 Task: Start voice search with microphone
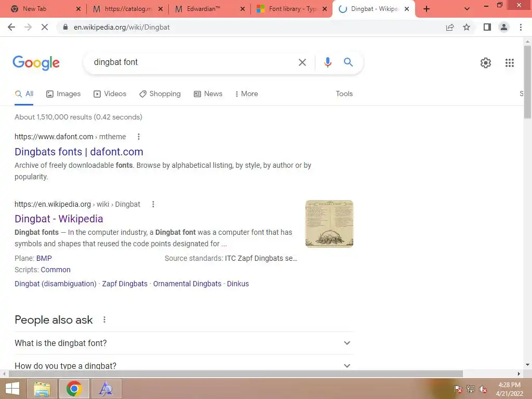tap(327, 62)
